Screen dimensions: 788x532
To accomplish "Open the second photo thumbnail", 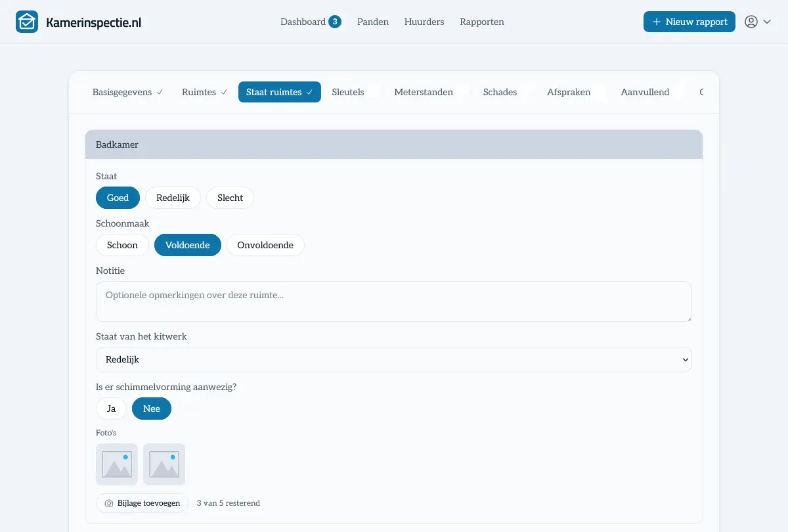I will 164,464.
